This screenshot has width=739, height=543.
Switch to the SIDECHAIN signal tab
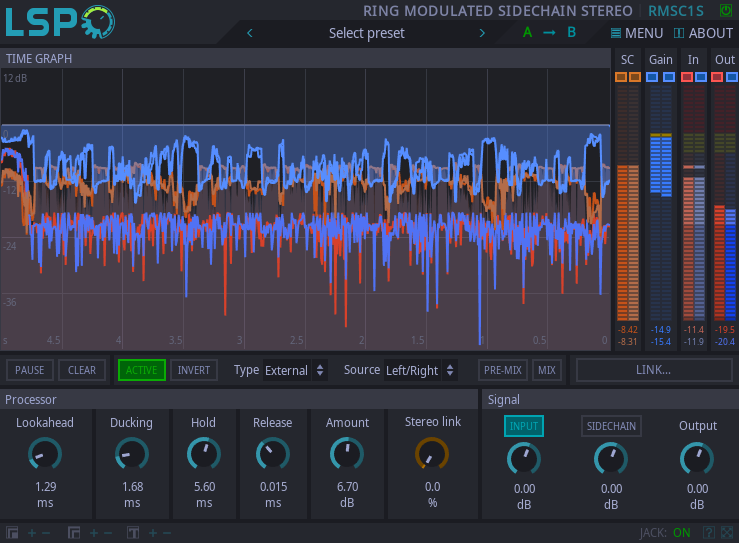click(x=611, y=426)
